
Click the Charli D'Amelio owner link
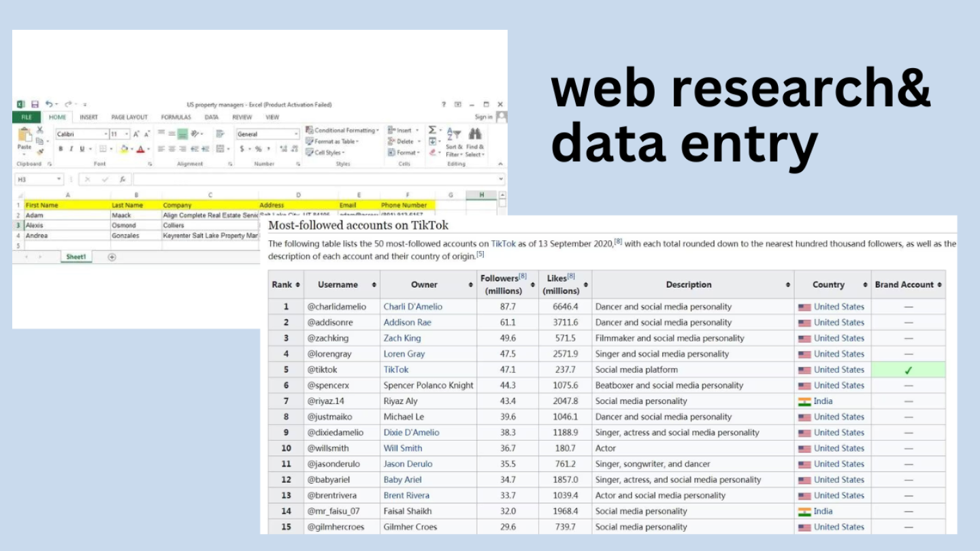point(412,307)
